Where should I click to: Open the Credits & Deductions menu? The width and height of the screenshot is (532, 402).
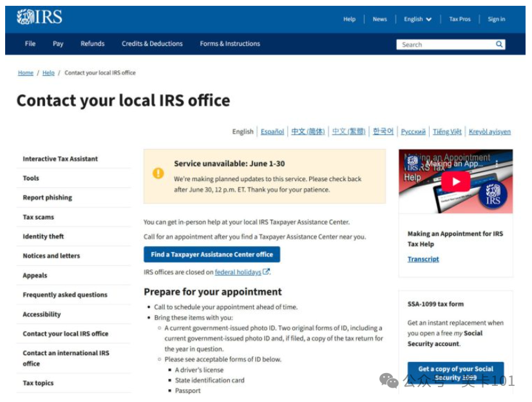point(152,43)
